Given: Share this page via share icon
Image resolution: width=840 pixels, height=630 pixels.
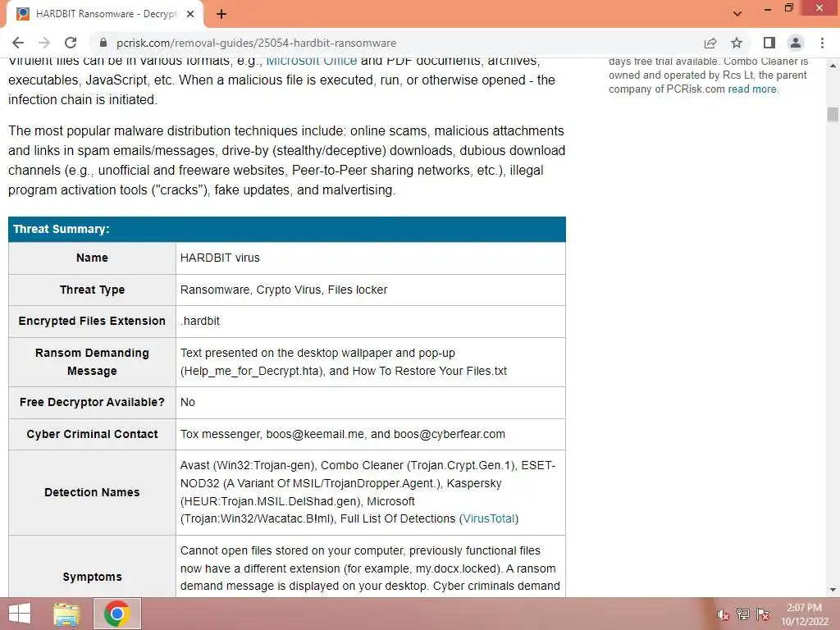Looking at the screenshot, I should (x=710, y=43).
